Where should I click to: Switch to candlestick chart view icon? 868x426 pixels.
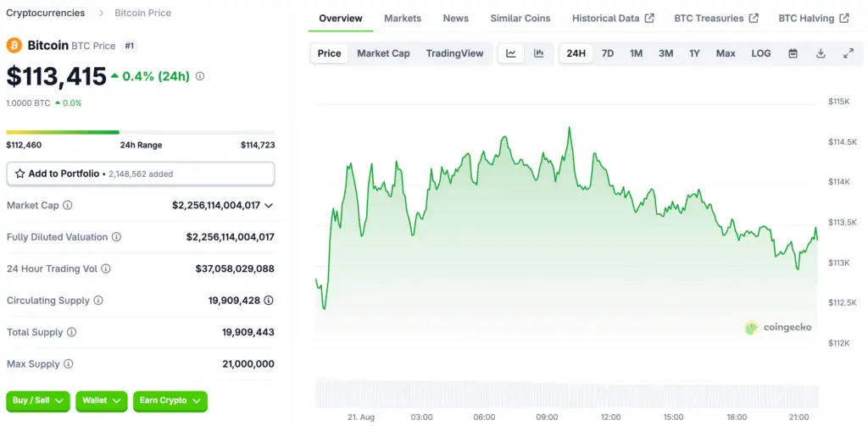tap(538, 53)
